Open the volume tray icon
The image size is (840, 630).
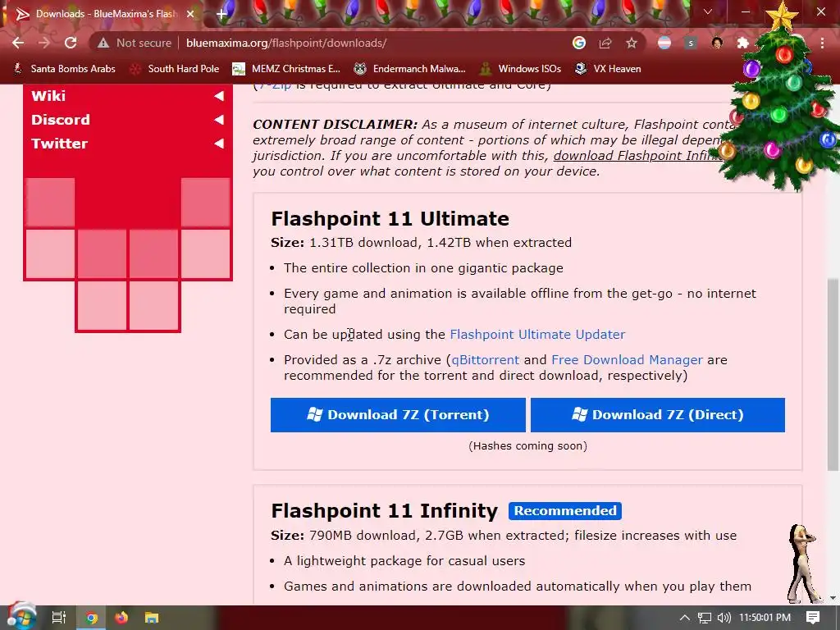pyautogui.click(x=724, y=618)
